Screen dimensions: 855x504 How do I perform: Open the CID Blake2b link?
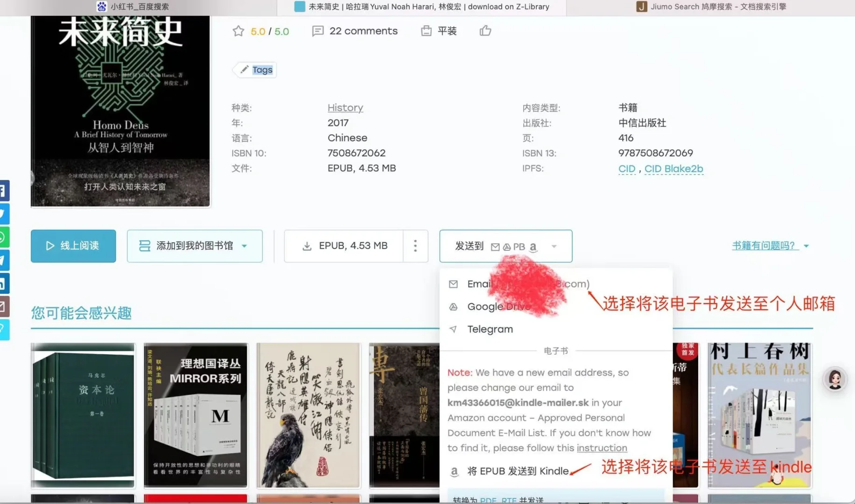click(x=673, y=168)
